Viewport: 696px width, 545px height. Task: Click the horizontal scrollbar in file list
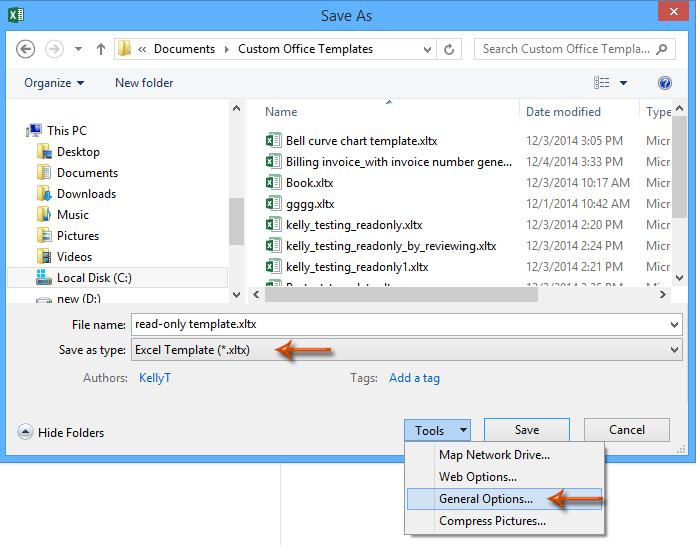coord(400,294)
